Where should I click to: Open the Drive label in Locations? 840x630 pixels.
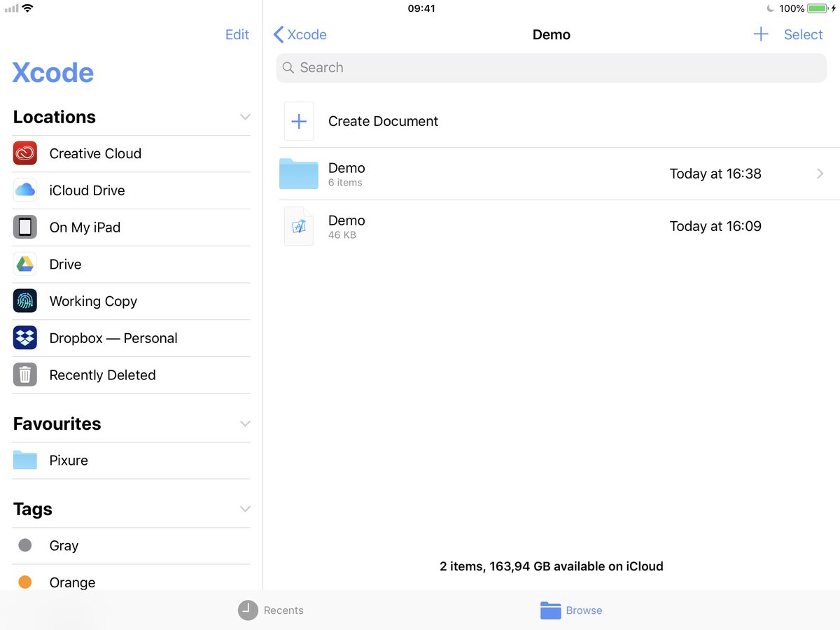pos(66,264)
